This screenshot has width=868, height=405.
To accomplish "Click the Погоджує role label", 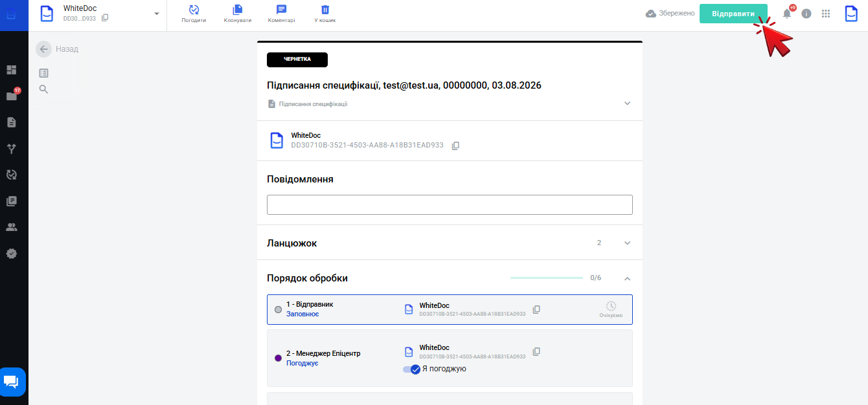I will (x=303, y=363).
